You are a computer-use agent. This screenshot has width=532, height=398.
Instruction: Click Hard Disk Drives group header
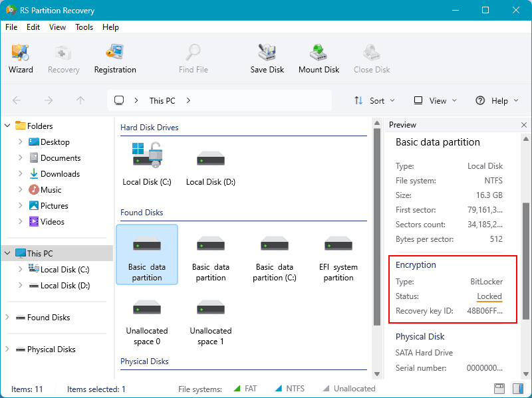pyautogui.click(x=149, y=128)
